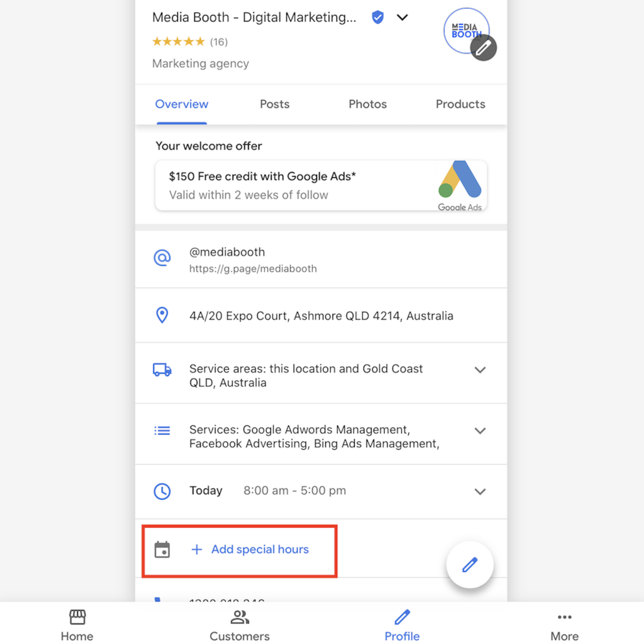Click the @ username icon next to @mediabooth
644x644 pixels.
click(162, 258)
